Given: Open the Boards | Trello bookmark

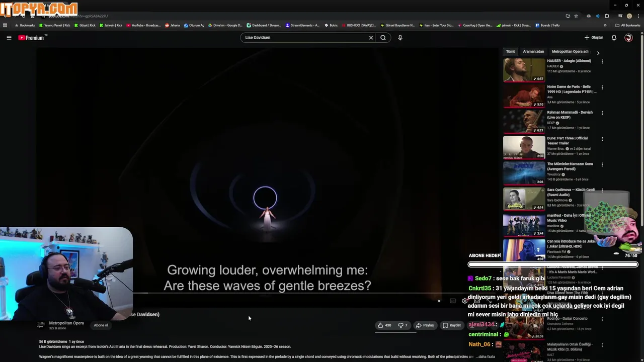Looking at the screenshot, I should pos(547,25).
